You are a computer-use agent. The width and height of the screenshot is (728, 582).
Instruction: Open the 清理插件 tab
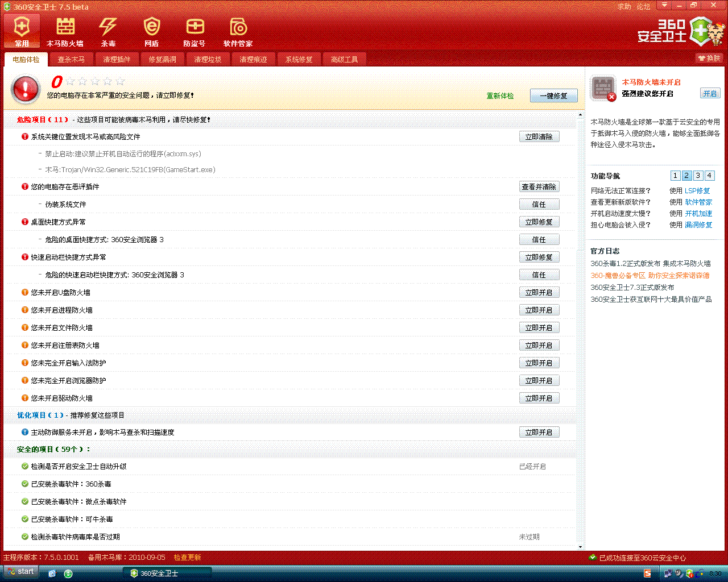coord(117,60)
